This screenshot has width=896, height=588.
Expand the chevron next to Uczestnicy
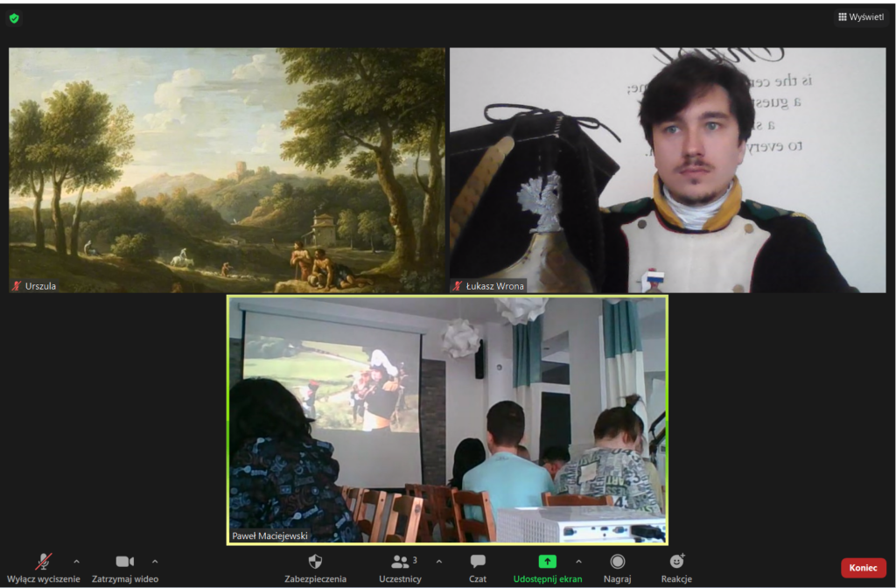[x=438, y=561]
